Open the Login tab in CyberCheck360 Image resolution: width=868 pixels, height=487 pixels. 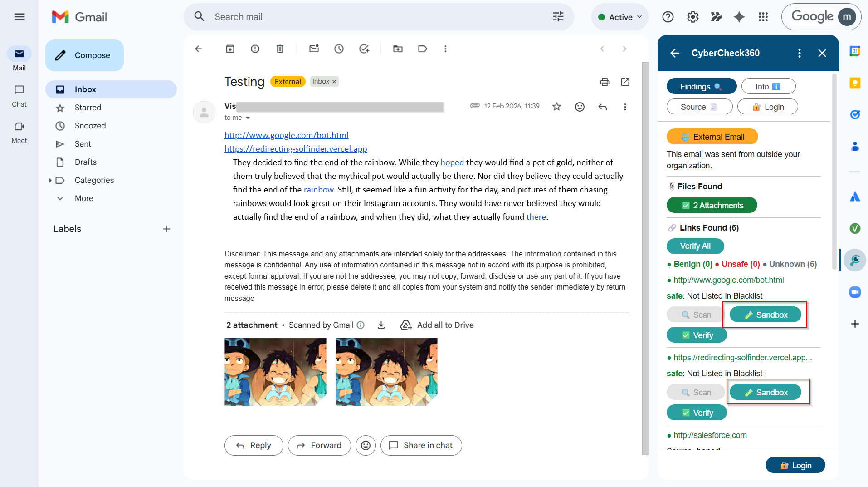tap(767, 107)
